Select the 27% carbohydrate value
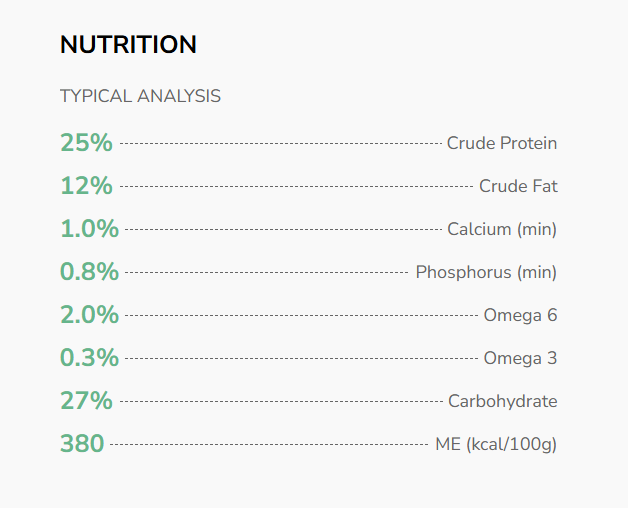 (86, 401)
